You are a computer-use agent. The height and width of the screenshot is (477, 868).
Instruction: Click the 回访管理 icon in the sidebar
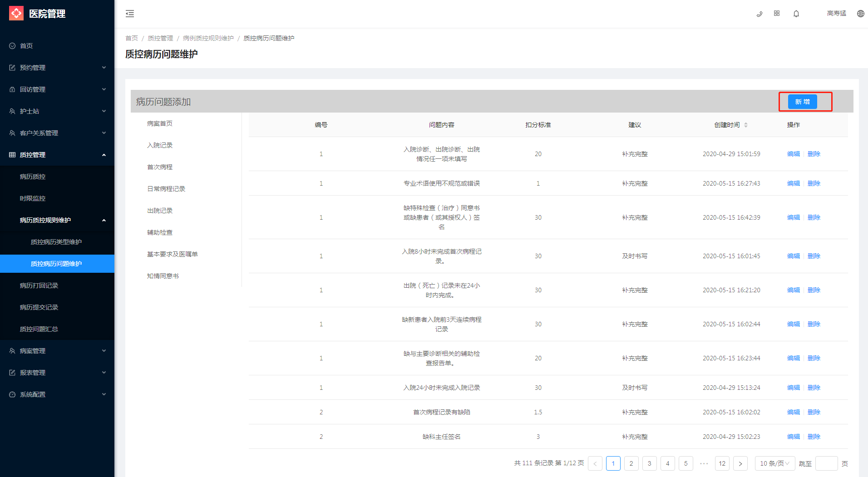point(12,89)
